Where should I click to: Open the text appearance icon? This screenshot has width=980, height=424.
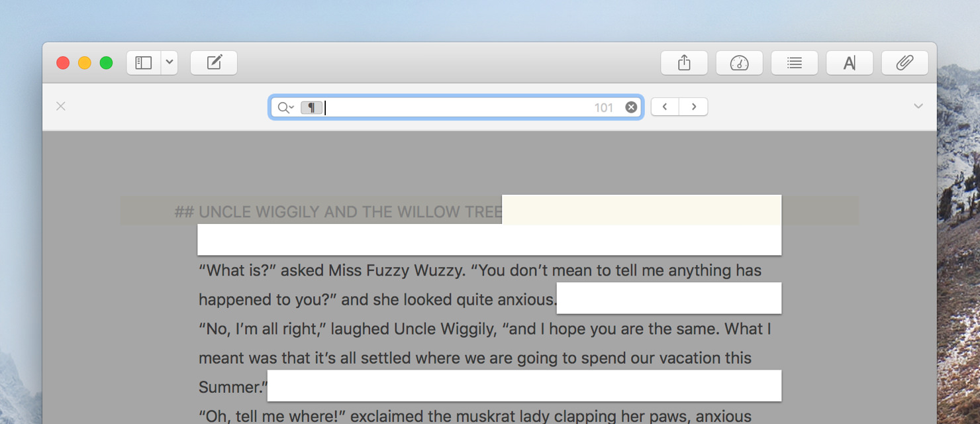850,63
